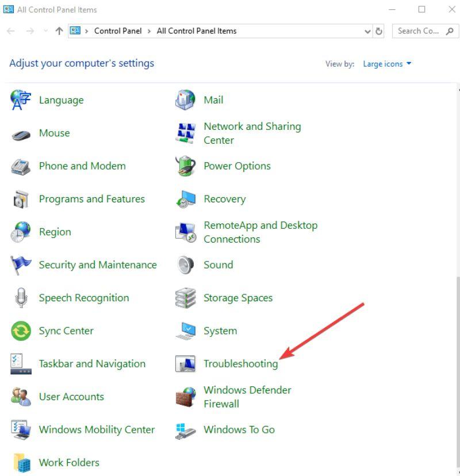Open the User Accounts link
This screenshot has width=460, height=476.
click(x=71, y=397)
